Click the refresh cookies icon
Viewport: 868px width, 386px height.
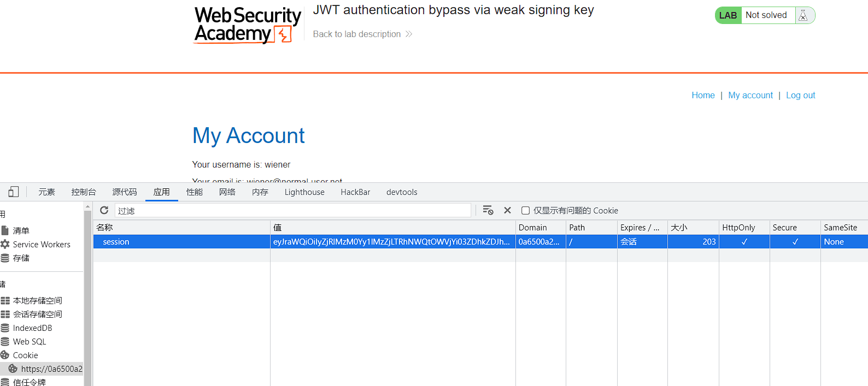[104, 210]
